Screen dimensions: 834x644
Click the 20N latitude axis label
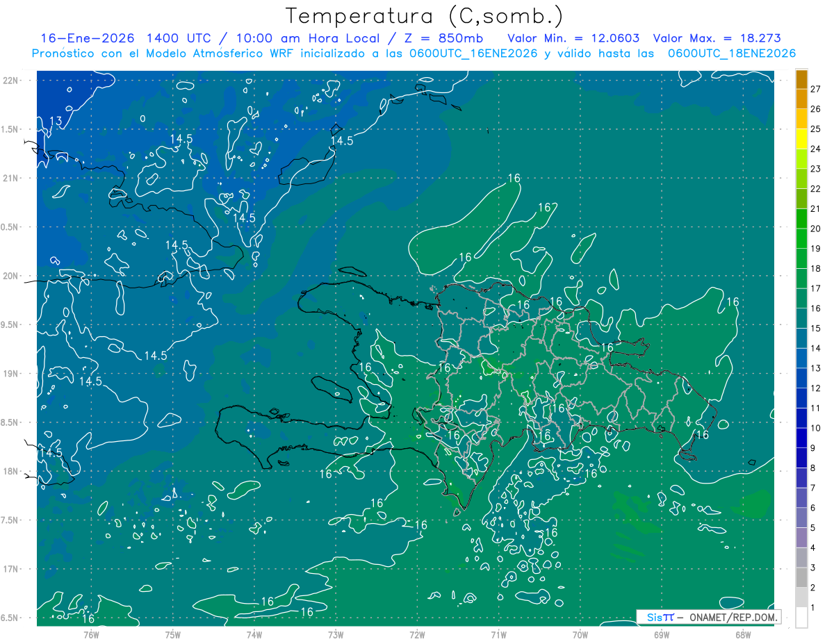pos(10,276)
